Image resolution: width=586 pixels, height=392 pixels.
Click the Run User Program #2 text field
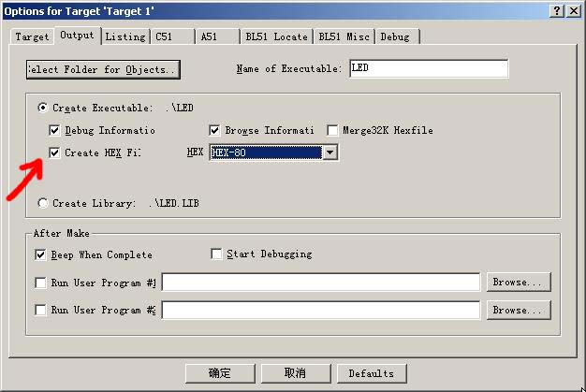tap(320, 310)
